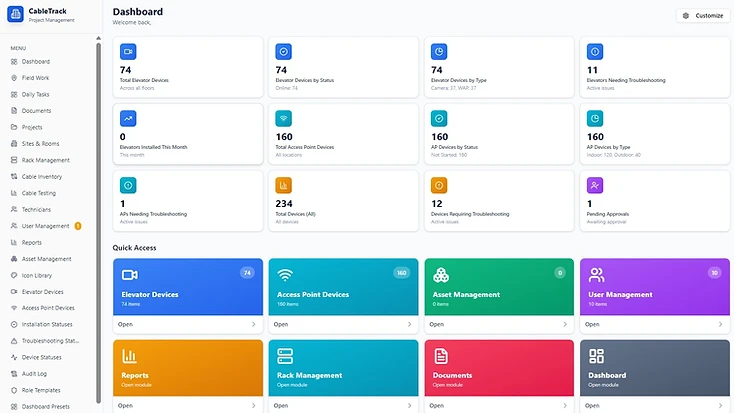Click the Rack Management tile server icon
This screenshot has height=413, width=734.
(285, 356)
